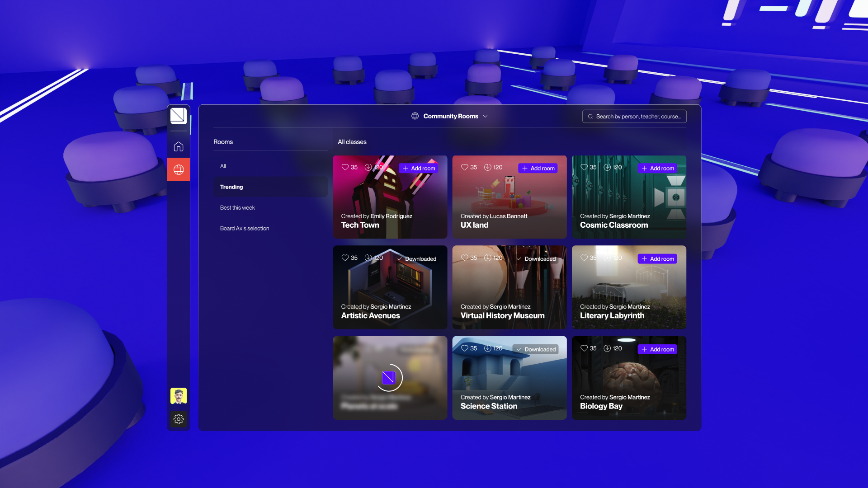868x488 pixels.
Task: Toggle like on Virtual History Museum
Action: pyautogui.click(x=464, y=258)
